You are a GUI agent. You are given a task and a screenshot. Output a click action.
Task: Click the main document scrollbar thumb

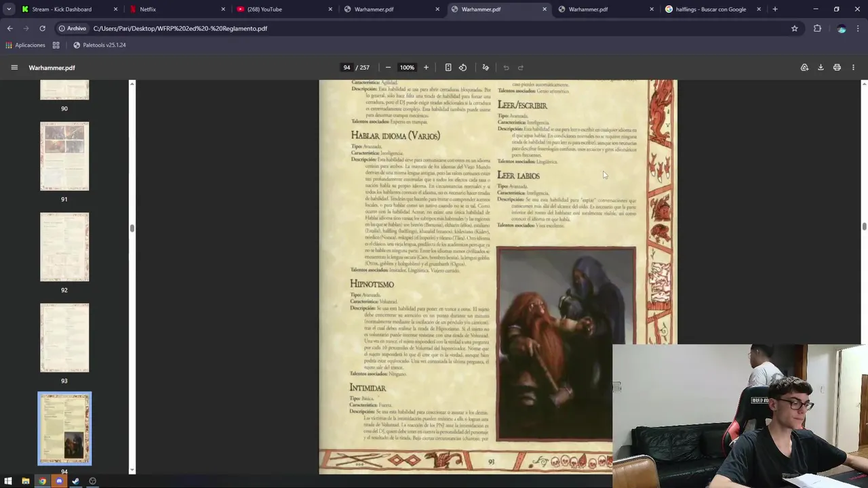click(864, 226)
